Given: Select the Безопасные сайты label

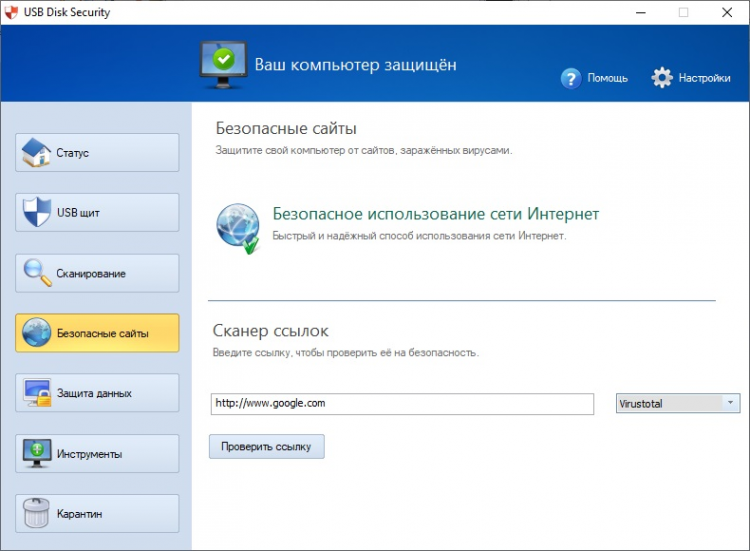Looking at the screenshot, I should tap(103, 333).
